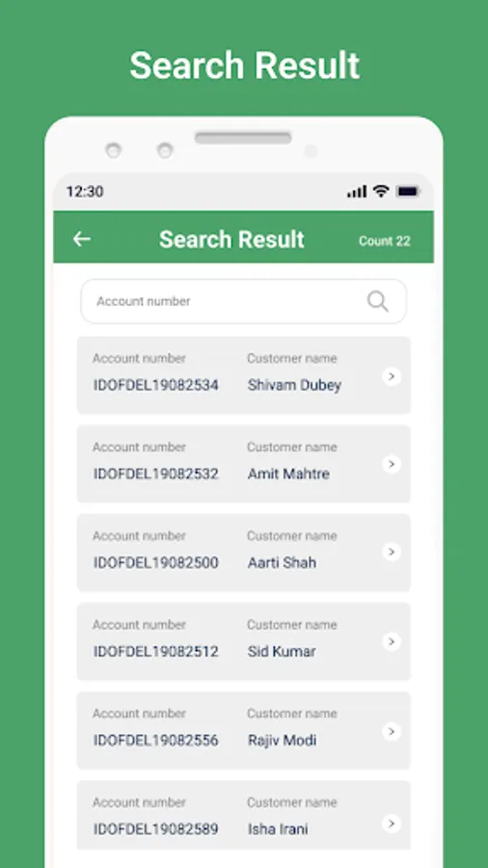Screen dimensions: 488x868
Task: Open the chevron for Amit Mahtre
Action: click(392, 464)
